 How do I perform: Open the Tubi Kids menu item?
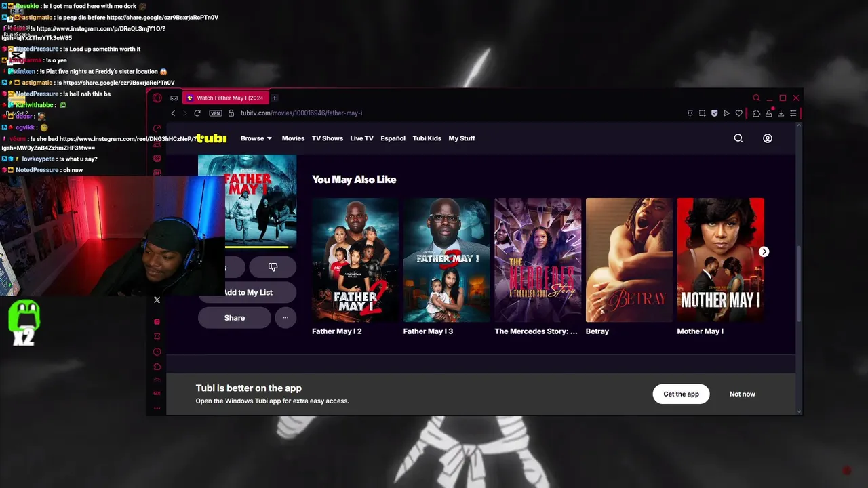427,138
